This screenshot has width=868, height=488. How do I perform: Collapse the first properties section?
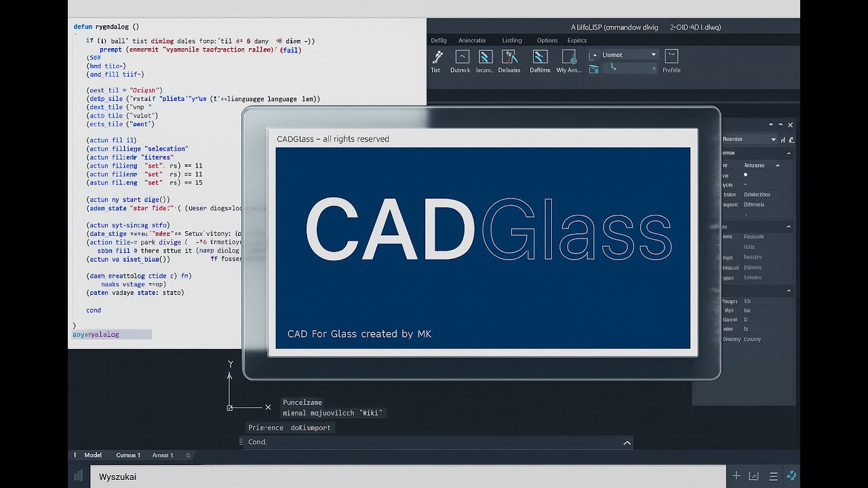click(x=789, y=153)
